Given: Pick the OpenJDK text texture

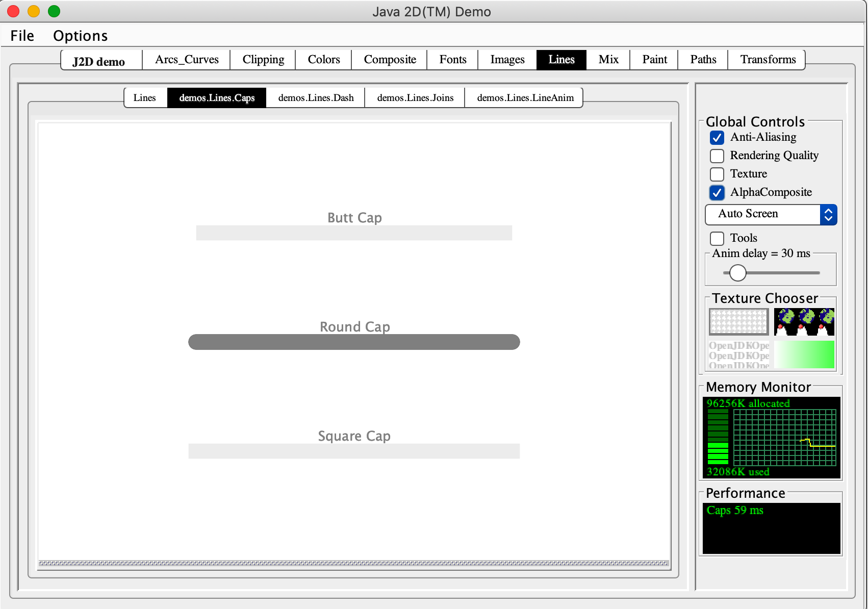Looking at the screenshot, I should pyautogui.click(x=738, y=354).
